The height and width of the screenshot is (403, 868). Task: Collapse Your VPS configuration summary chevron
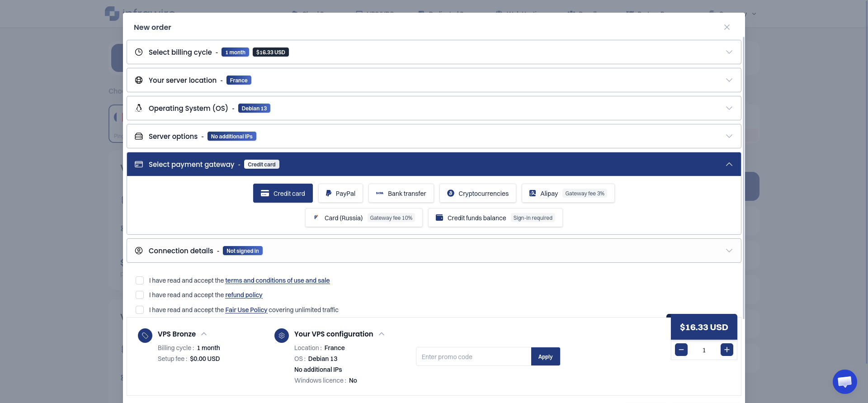pyautogui.click(x=382, y=334)
